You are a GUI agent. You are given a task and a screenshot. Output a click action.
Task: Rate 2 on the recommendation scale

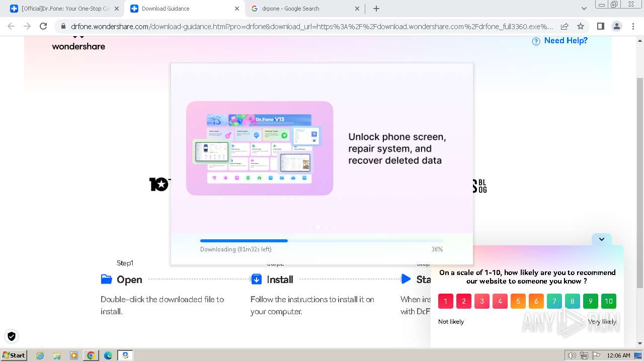(464, 301)
